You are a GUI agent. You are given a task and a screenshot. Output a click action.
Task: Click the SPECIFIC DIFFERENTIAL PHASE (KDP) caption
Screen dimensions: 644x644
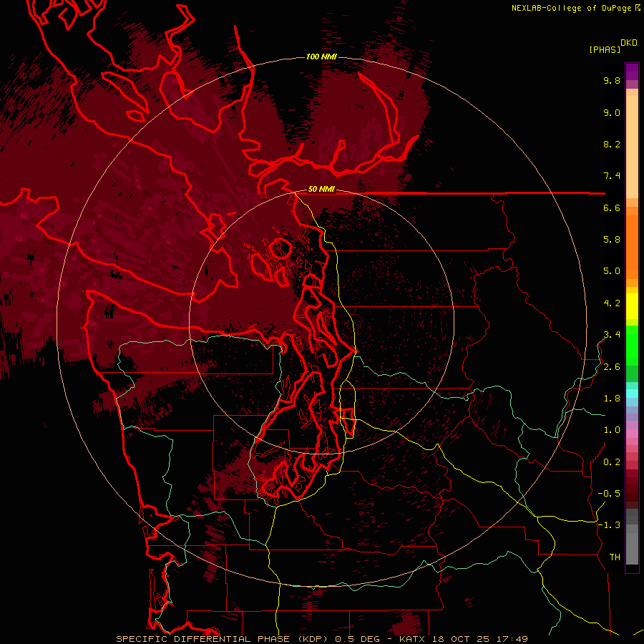[x=222, y=639]
